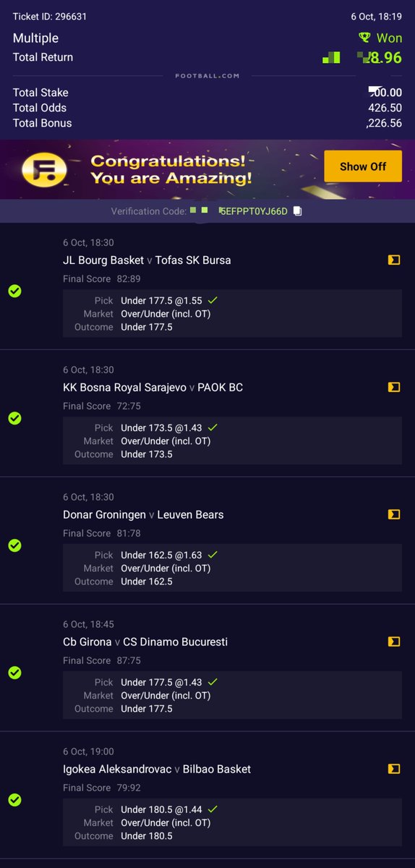
Task: Tap the green trophy Won icon
Action: tap(365, 38)
